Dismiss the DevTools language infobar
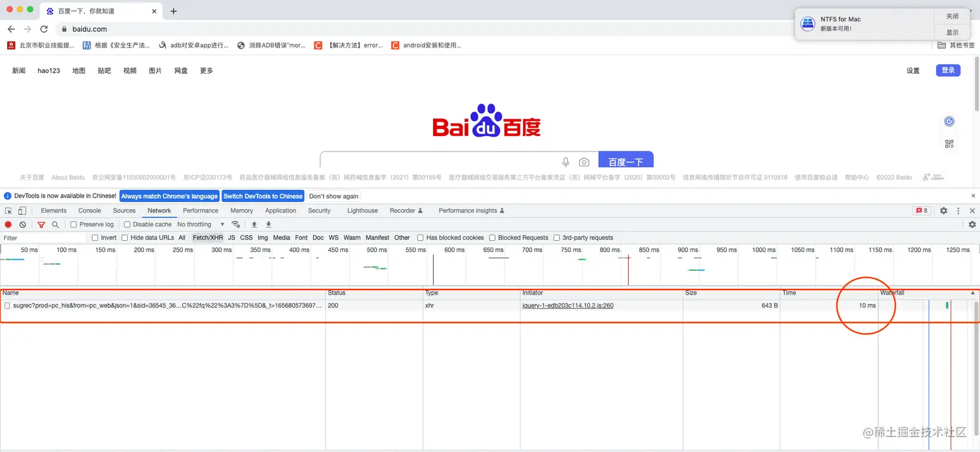 click(x=973, y=196)
